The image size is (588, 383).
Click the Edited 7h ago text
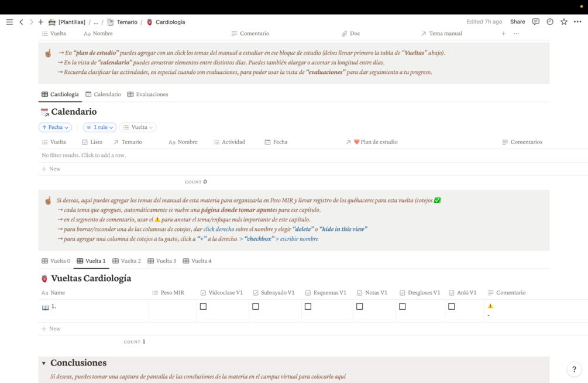point(484,22)
